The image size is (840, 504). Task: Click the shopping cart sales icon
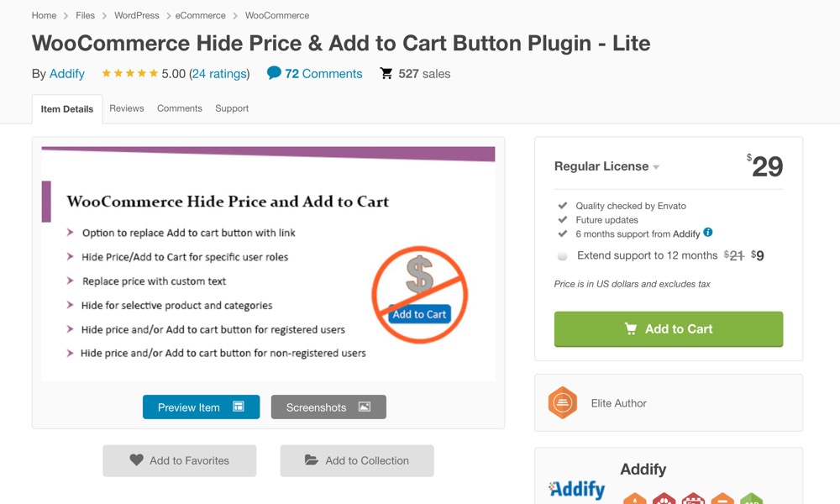[386, 73]
